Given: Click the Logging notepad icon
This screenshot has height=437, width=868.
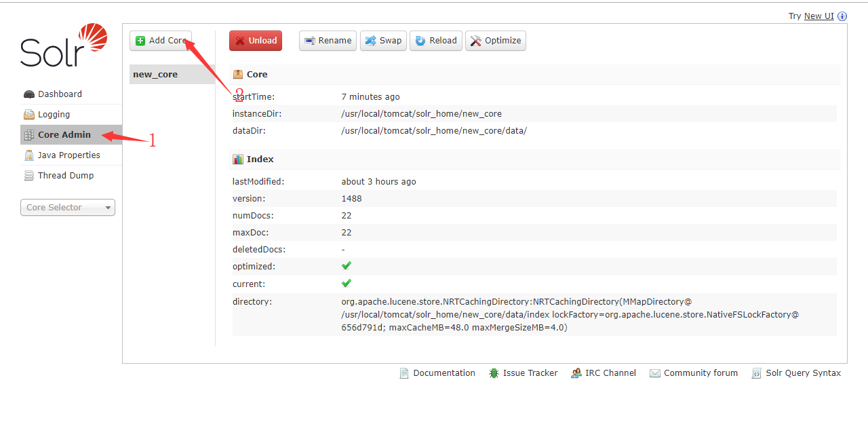Looking at the screenshot, I should 28,115.
